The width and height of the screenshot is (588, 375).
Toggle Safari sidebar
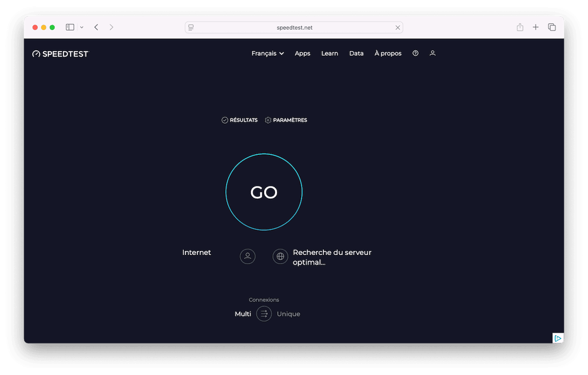click(70, 28)
